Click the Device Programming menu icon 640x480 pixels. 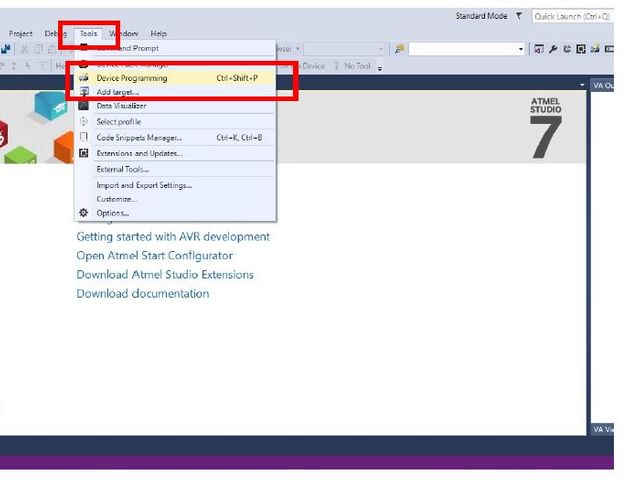pyautogui.click(x=84, y=78)
